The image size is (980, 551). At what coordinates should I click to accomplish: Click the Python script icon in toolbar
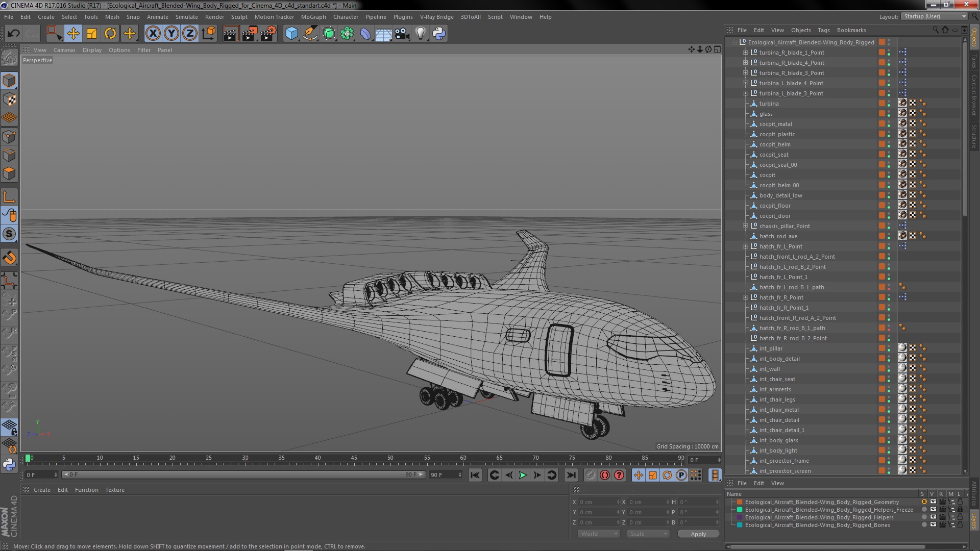[x=439, y=34]
